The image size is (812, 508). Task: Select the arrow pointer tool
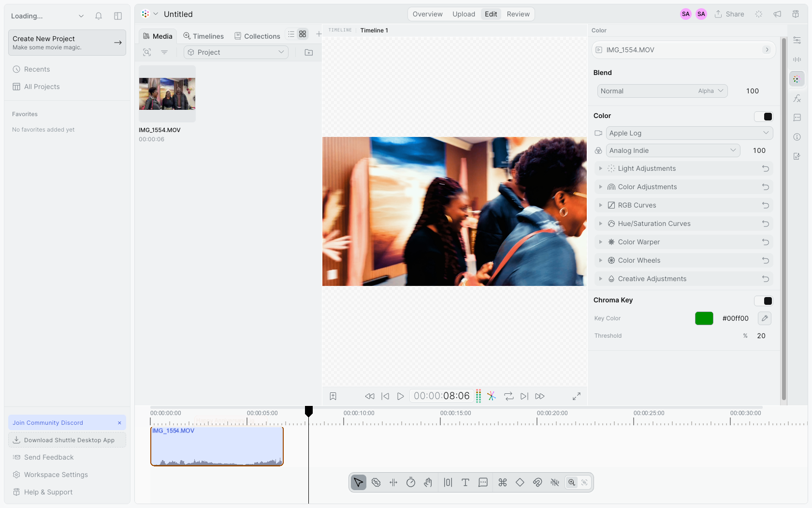[358, 482]
